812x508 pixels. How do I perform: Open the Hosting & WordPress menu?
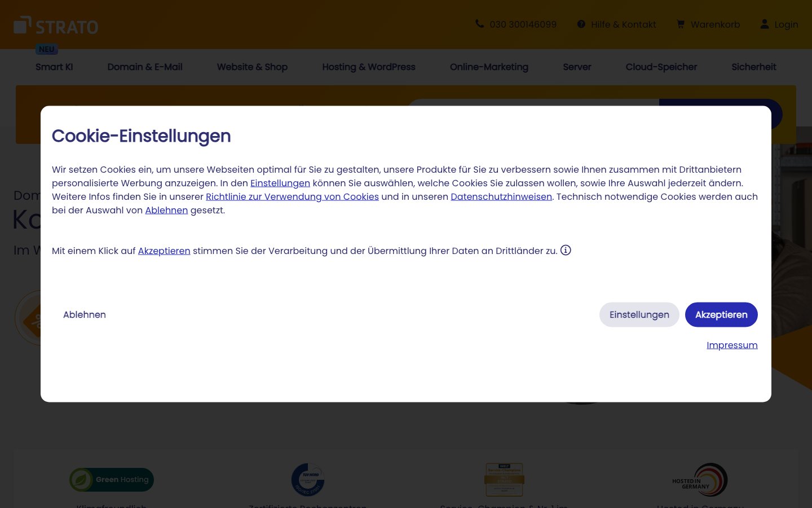369,67
